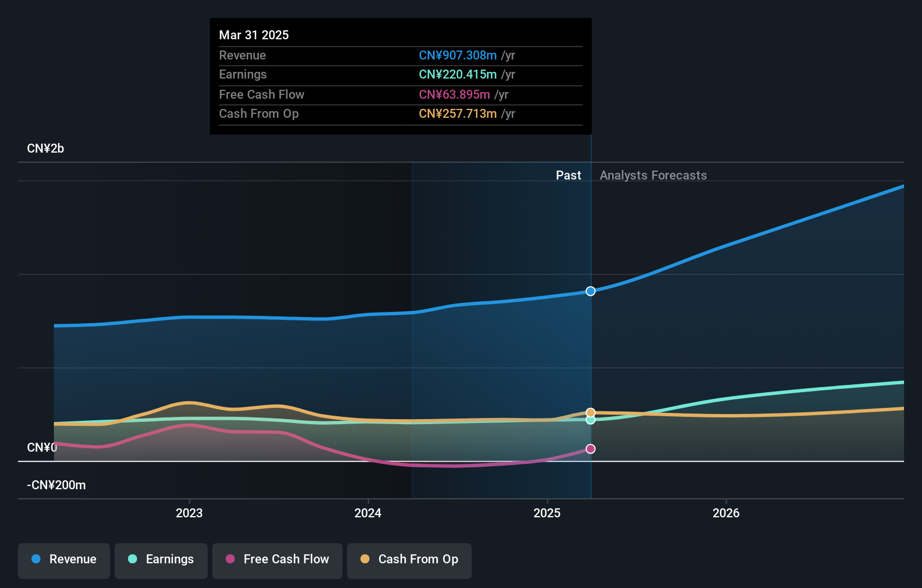Screen dimensions: 922x588
Task: Click the tooltip value CN¥257.713m
Action: [458, 114]
